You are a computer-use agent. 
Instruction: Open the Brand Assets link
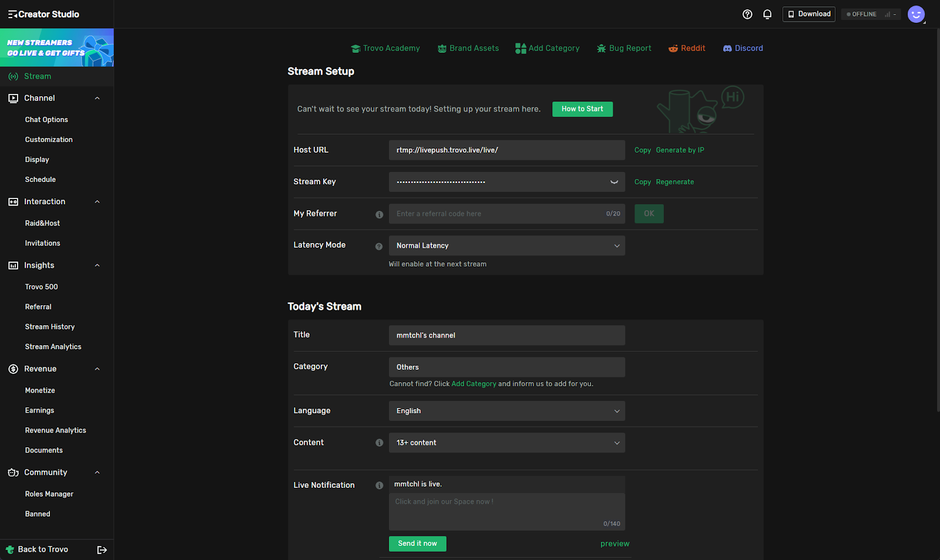coord(468,48)
